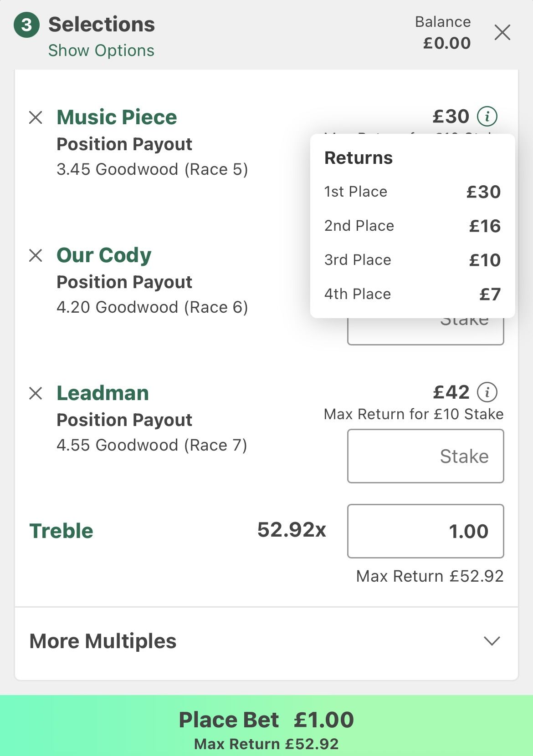This screenshot has width=533, height=756.
Task: Click the account Balance display
Action: (443, 33)
